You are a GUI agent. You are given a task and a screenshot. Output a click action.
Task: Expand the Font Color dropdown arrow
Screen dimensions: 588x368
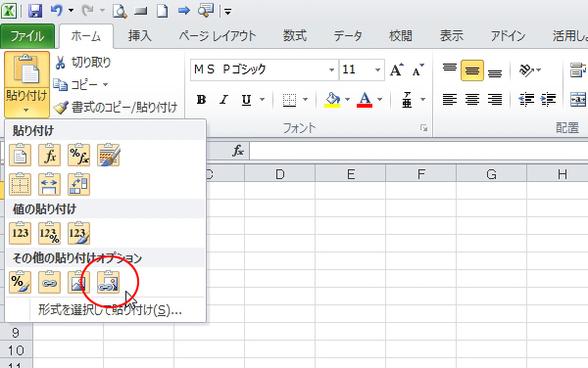pos(380,100)
